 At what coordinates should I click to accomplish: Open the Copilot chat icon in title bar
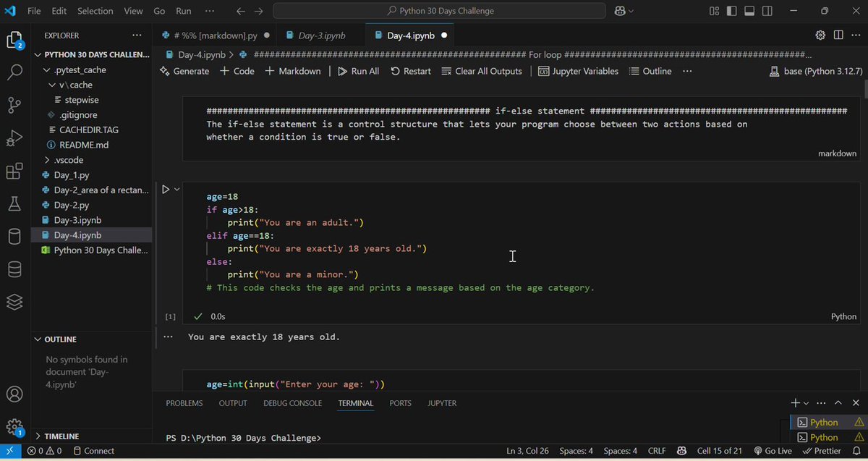pos(620,11)
